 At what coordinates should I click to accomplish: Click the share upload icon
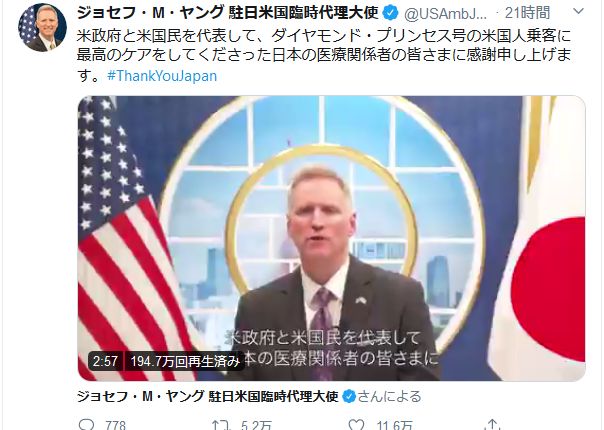click(x=492, y=424)
